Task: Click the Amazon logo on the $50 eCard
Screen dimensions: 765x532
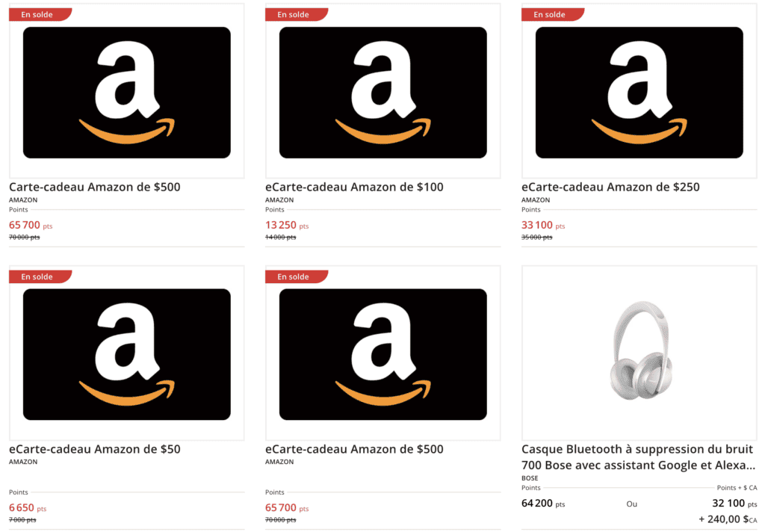Action: click(126, 353)
